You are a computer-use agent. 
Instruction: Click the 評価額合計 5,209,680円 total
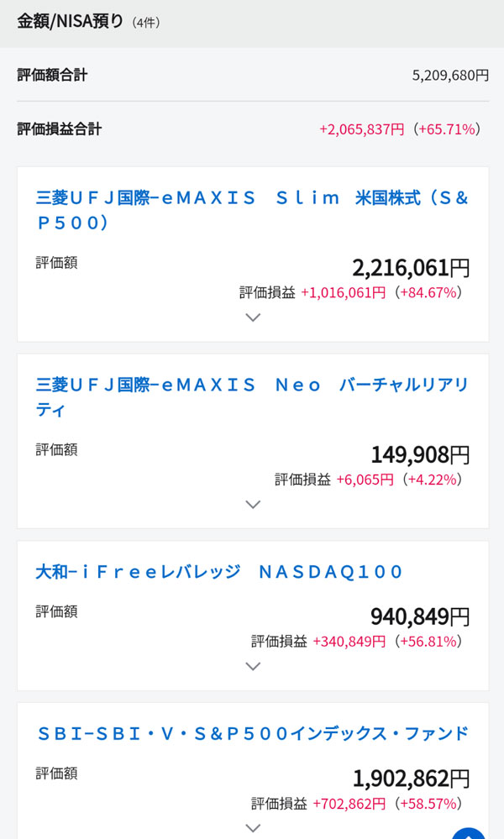450,76
